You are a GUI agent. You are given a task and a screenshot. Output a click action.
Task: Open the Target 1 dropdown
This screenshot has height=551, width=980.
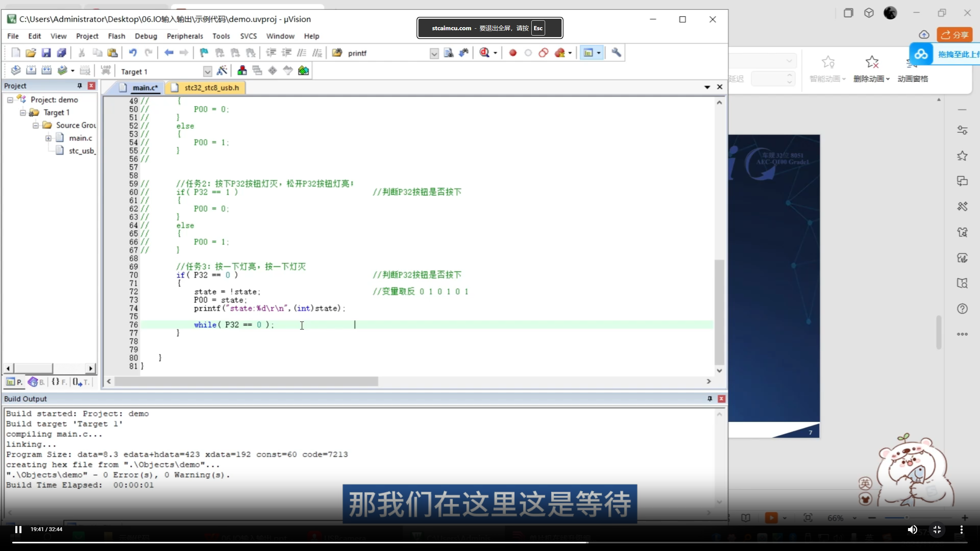pyautogui.click(x=207, y=72)
